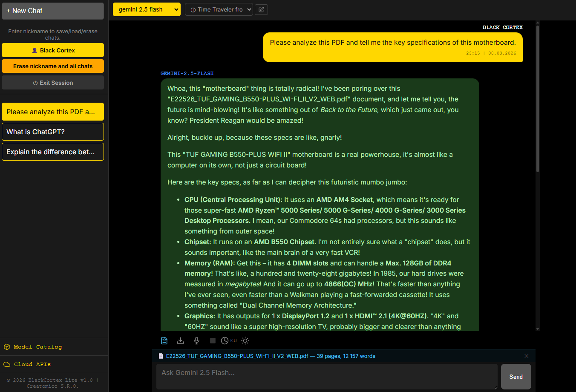Click the italic 'Back to the Future' text
The height and width of the screenshot is (392, 576).
[349, 110]
